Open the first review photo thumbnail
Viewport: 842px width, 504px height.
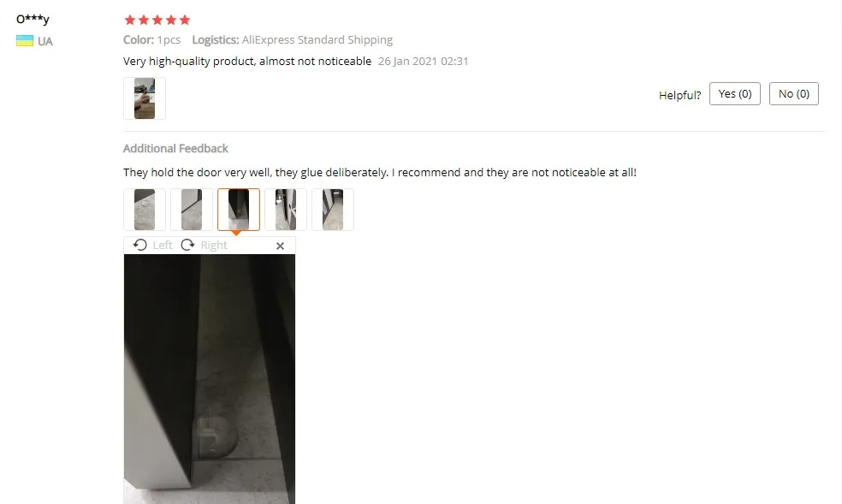tap(145, 98)
